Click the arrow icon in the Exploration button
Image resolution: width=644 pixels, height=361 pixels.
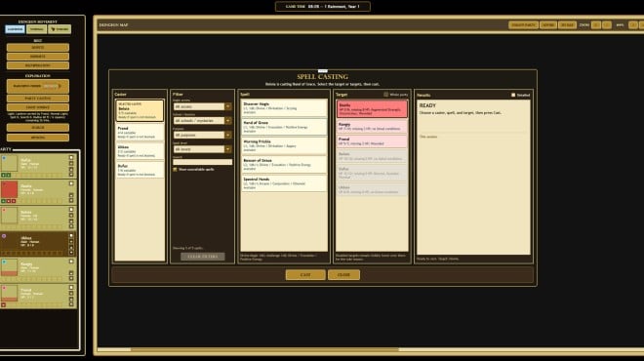[60, 86]
